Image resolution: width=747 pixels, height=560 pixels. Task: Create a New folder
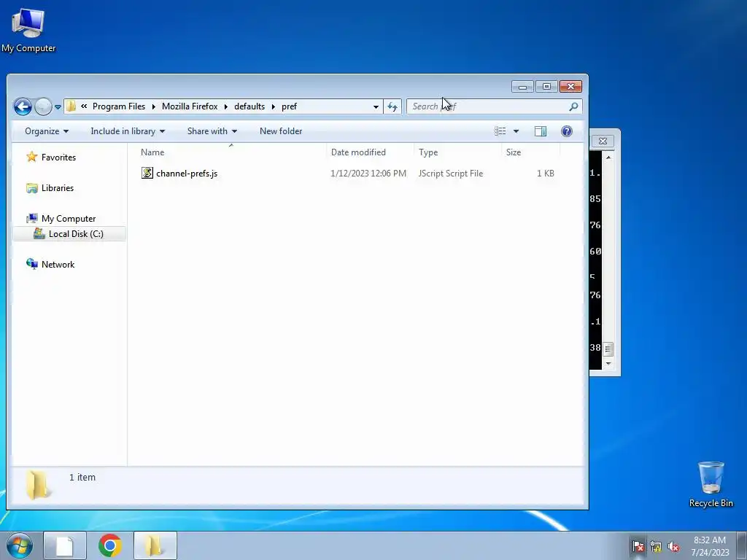281,131
